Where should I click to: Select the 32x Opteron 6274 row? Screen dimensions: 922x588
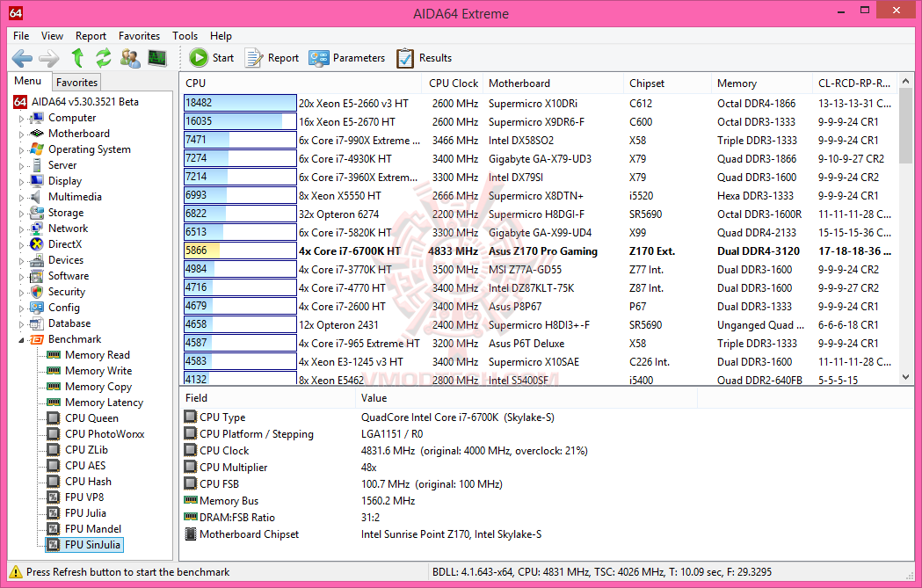(x=540, y=214)
